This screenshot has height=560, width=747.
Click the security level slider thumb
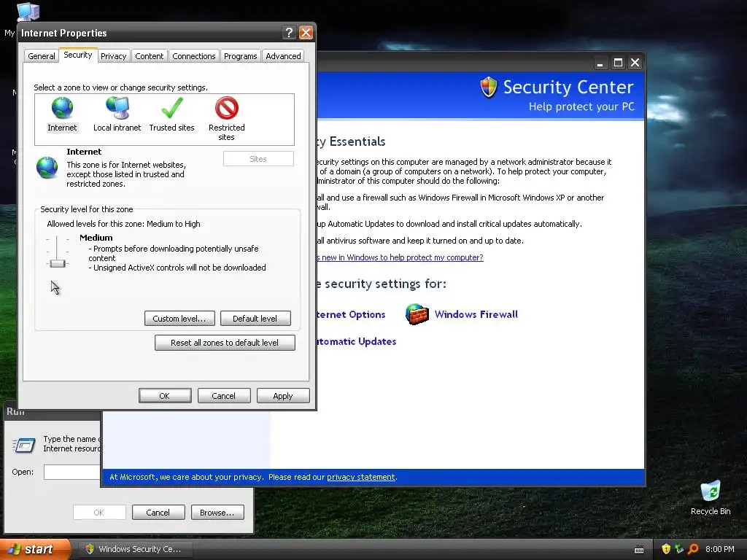[58, 263]
